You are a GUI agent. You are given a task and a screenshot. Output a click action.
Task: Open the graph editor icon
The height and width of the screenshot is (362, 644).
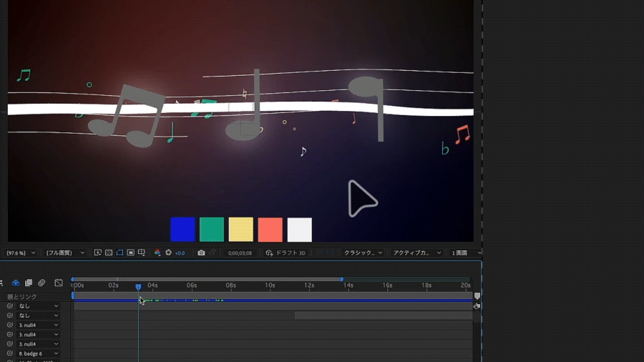pos(59,283)
